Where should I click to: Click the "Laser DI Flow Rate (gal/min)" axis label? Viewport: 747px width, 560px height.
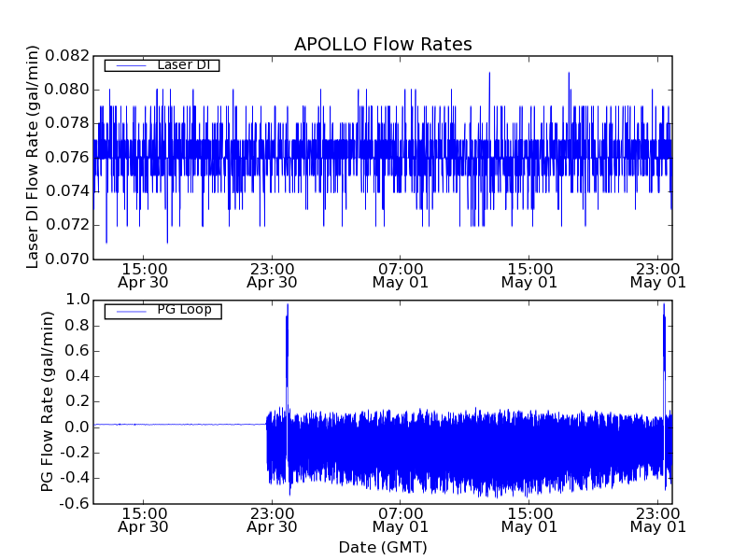(33, 157)
